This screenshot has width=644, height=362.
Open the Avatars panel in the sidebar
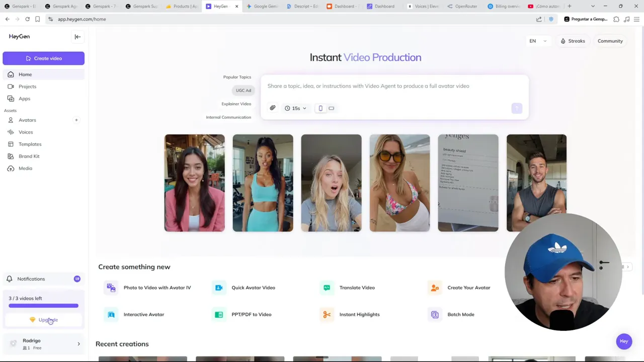coord(27,120)
